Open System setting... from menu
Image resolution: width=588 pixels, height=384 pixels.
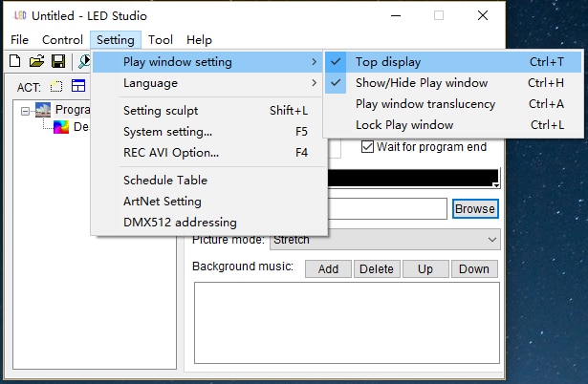[207, 132]
